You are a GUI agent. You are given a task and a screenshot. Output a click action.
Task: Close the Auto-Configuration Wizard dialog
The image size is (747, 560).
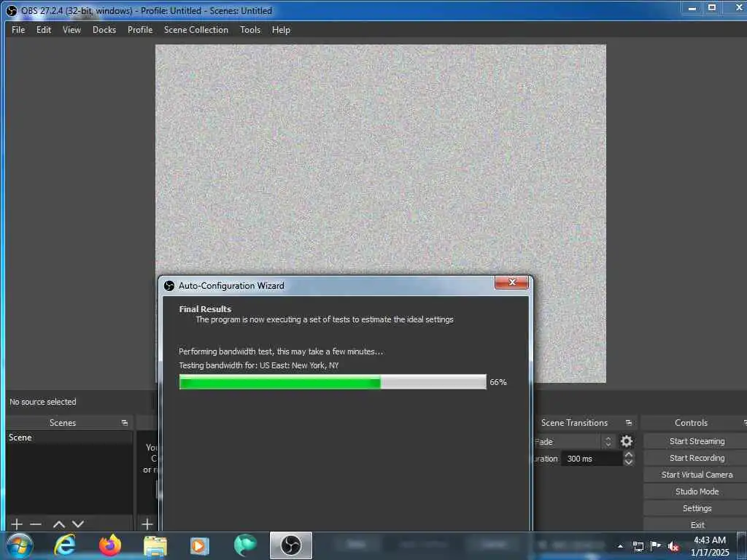[x=511, y=282]
